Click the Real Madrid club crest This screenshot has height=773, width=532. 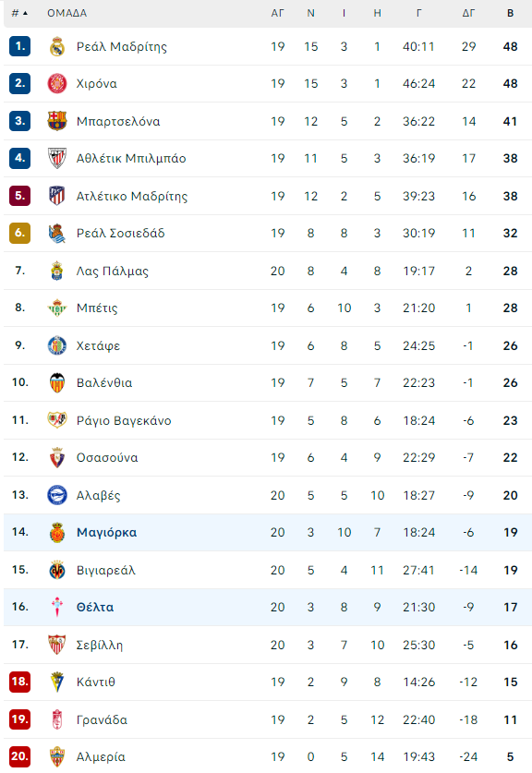click(x=56, y=47)
